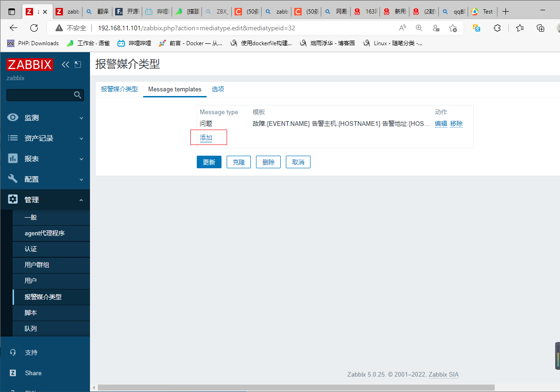
Task: Open the 用户群组 submenu item
Action: (51, 265)
